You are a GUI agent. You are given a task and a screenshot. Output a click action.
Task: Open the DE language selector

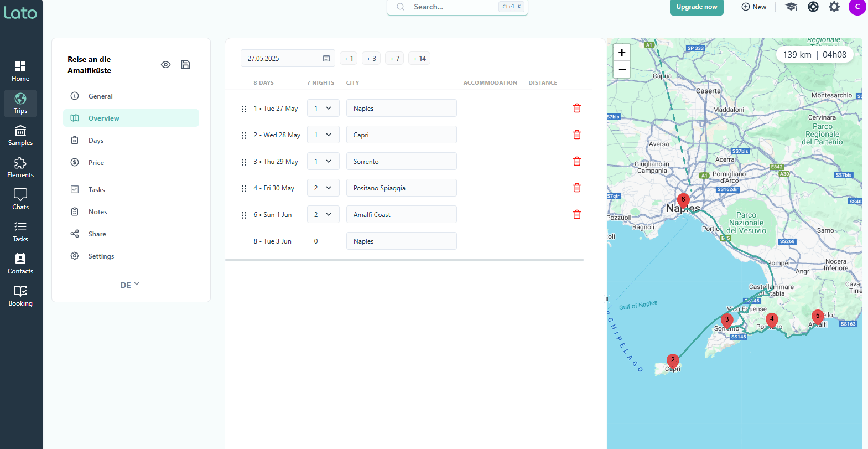[x=130, y=285]
